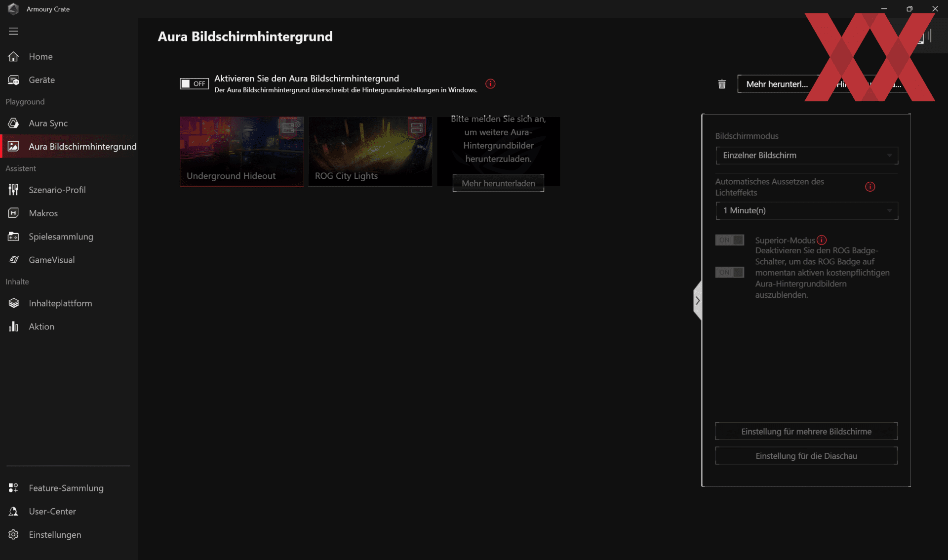Viewport: 948px width, 560px height.
Task: Open the 1 Minute(n) timeout dropdown
Action: [807, 211]
